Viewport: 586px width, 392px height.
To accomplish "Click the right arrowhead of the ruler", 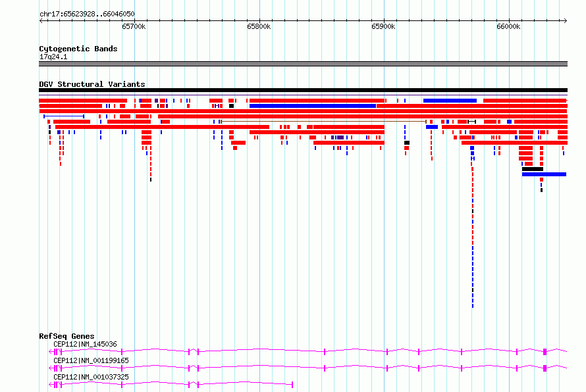I will point(566,20).
